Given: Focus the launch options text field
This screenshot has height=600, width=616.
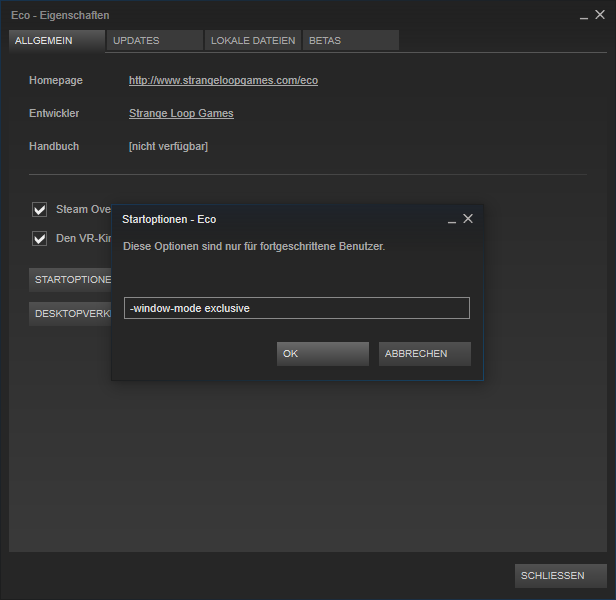Looking at the screenshot, I should [296, 308].
